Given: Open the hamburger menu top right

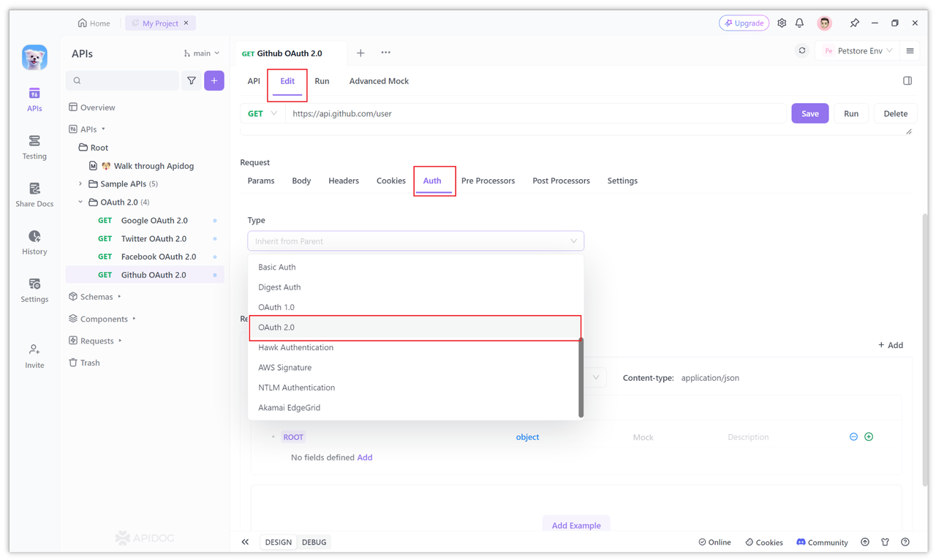Looking at the screenshot, I should click(x=910, y=51).
